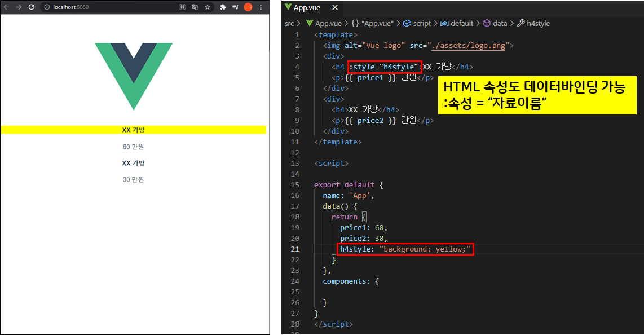The height and width of the screenshot is (335, 644).
Task: Click the <script> tag on line 13
Action: (x=332, y=163)
